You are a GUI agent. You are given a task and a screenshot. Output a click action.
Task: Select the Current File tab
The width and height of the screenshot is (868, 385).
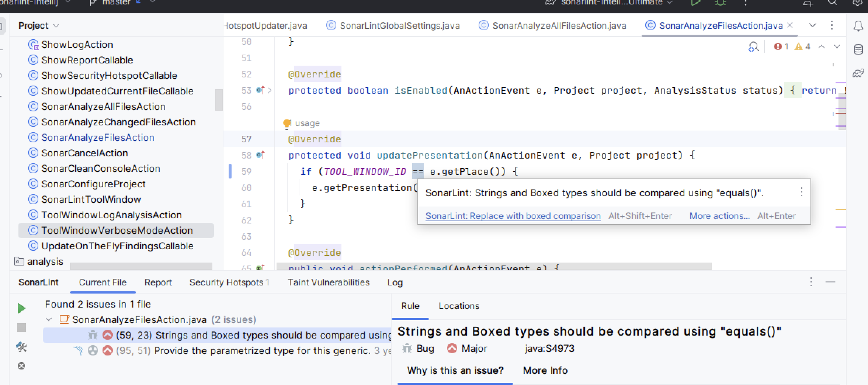pyautogui.click(x=103, y=282)
